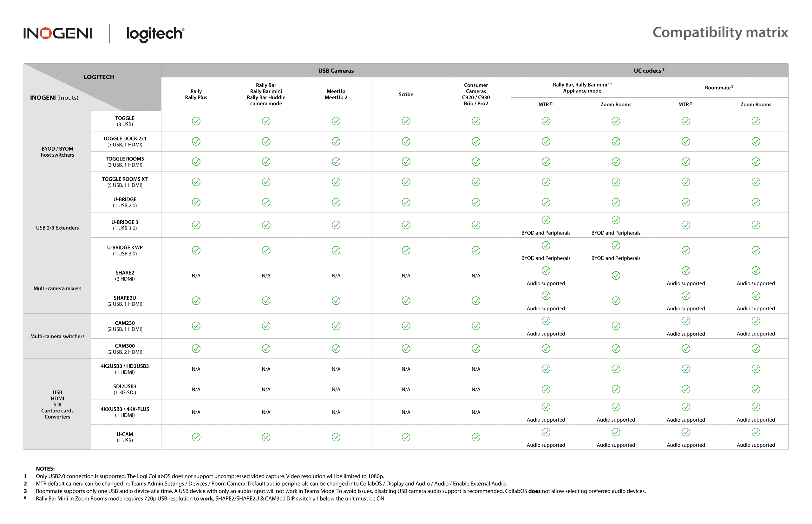
Task: Click U-BRIDGE 3 checkmark under MeetUp 2
Action: click(x=336, y=225)
